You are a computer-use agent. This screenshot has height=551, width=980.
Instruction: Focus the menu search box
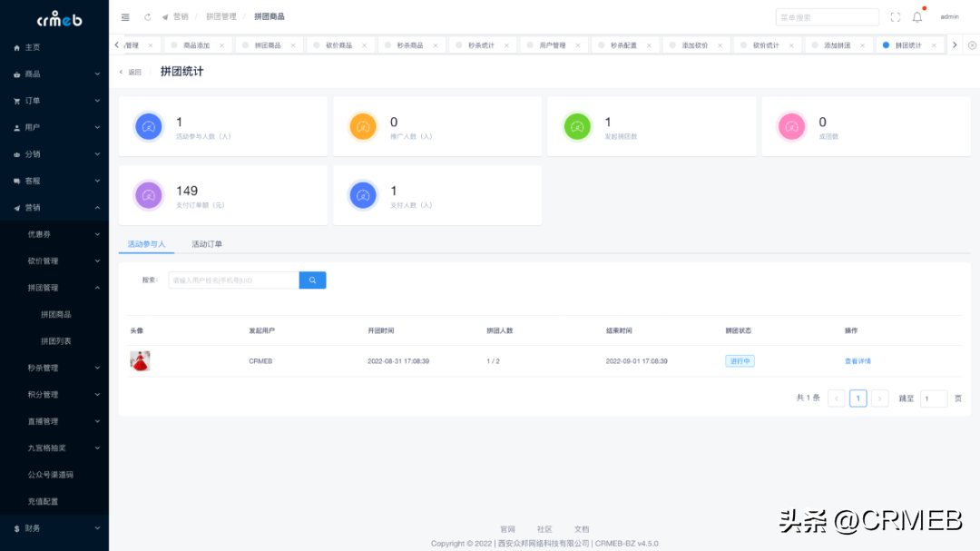827,17
